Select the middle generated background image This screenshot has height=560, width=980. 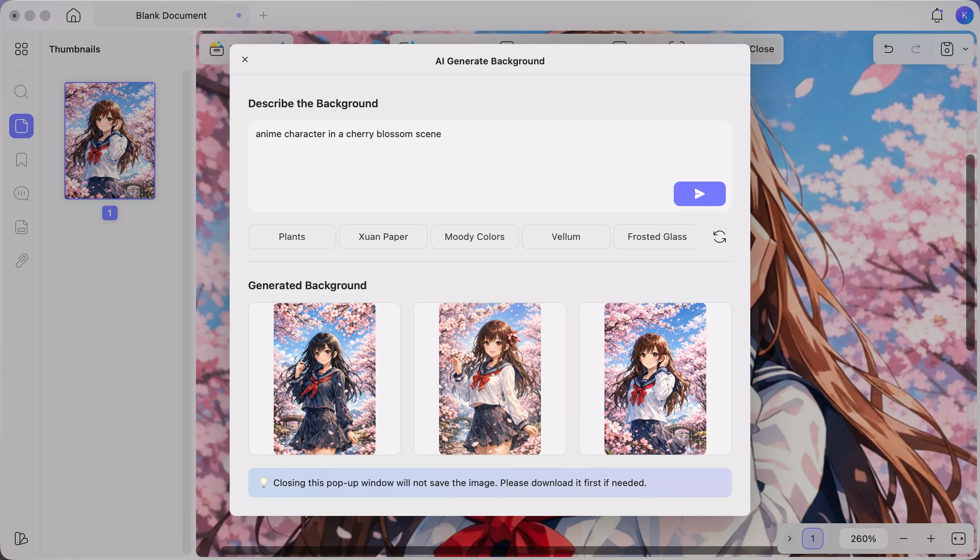(490, 378)
